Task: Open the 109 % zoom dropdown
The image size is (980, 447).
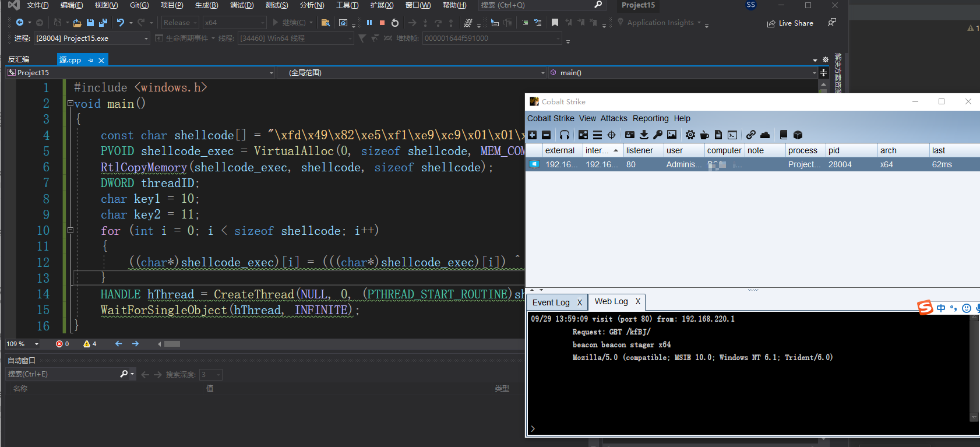Action: pos(23,344)
